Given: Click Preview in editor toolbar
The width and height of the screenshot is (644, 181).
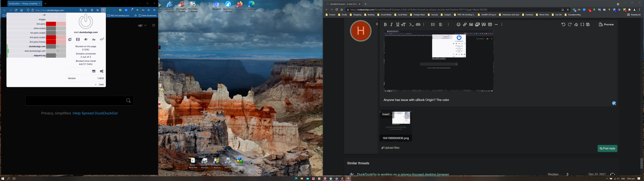Looking at the screenshot, I should click(x=607, y=25).
